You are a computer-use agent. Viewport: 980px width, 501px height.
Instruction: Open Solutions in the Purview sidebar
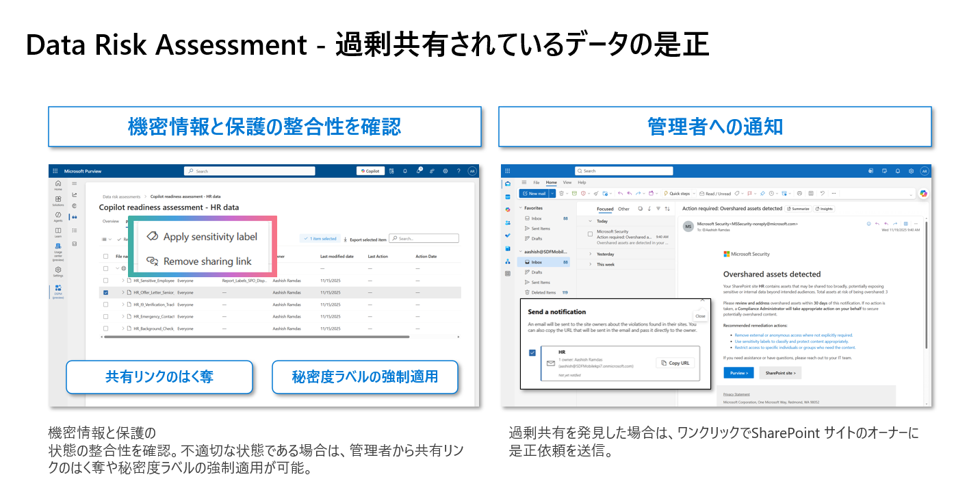coord(58,201)
